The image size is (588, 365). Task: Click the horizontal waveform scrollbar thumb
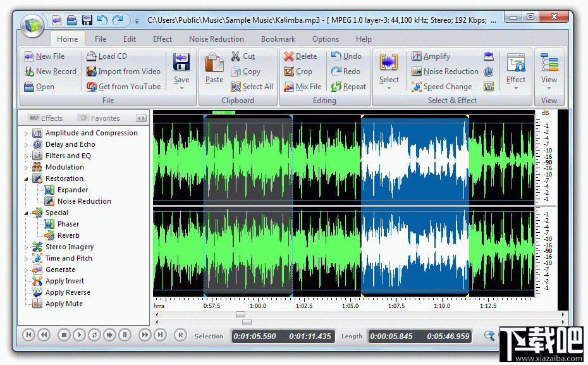240,314
